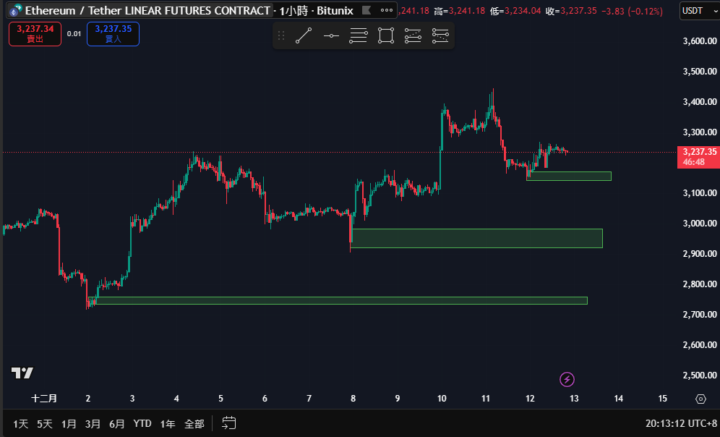Select the 1月 time range
The width and height of the screenshot is (720, 437).
tap(69, 424)
